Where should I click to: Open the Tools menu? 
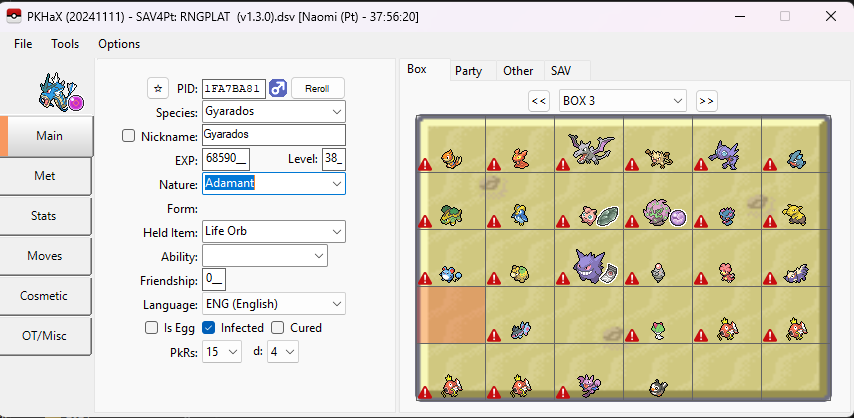click(65, 44)
